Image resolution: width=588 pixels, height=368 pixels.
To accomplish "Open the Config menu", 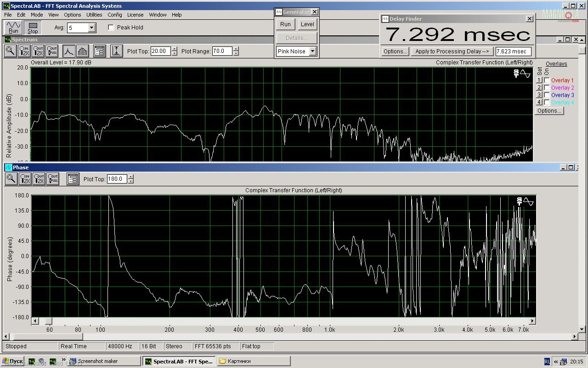I will click(x=115, y=15).
